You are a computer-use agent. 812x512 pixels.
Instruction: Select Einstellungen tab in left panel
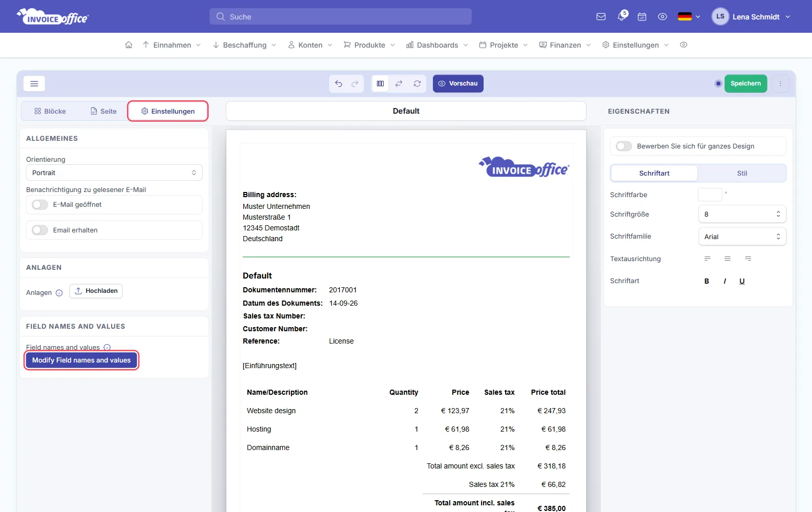168,111
